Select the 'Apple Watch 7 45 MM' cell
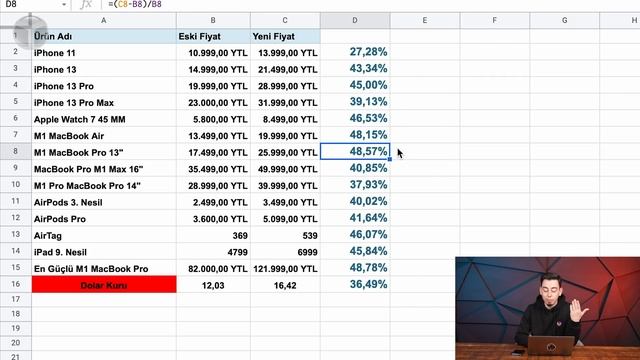This screenshot has width=640, height=360. (x=104, y=119)
